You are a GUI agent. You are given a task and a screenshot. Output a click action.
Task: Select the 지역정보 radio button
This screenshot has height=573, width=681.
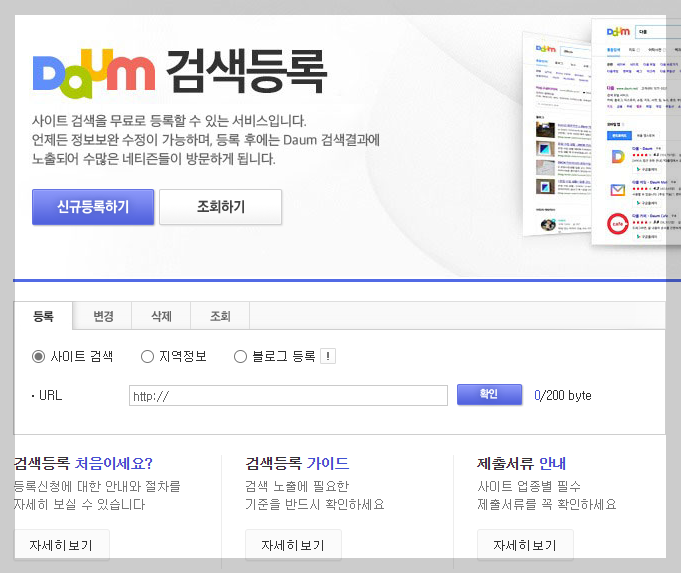[147, 357]
